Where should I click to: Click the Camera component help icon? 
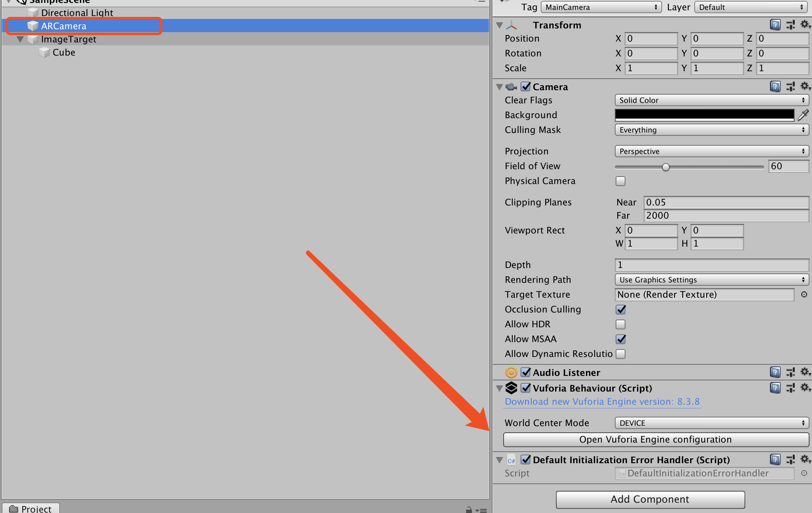[775, 86]
